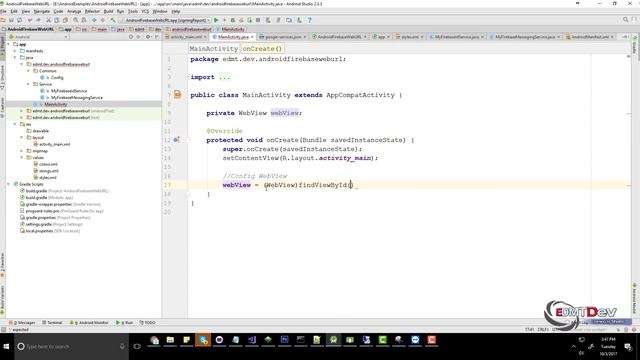Image resolution: width=640 pixels, height=360 pixels.
Task: Switch to the google-services.json editor tab
Action: click(283, 37)
